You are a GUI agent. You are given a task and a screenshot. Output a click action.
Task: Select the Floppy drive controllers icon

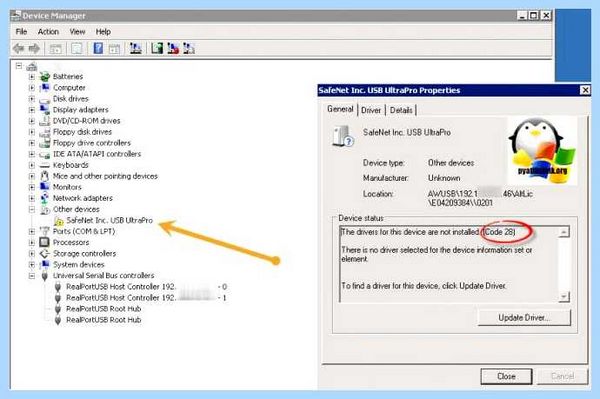(44, 143)
